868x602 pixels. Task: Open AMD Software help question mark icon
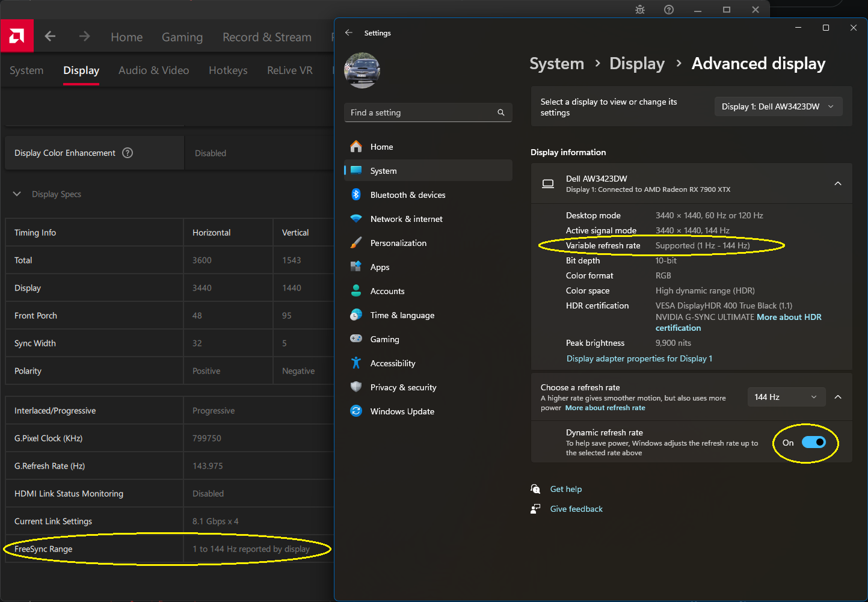(669, 10)
